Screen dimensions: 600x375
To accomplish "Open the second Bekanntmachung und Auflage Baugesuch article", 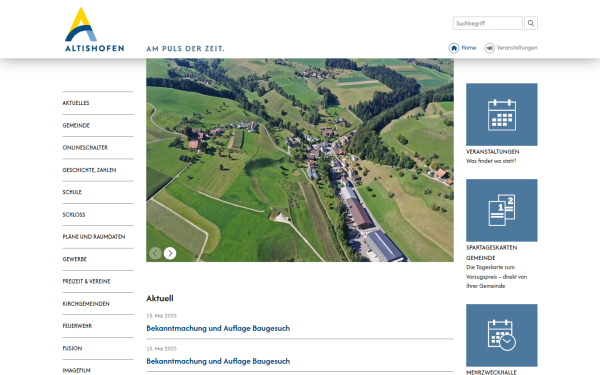I will (x=218, y=361).
